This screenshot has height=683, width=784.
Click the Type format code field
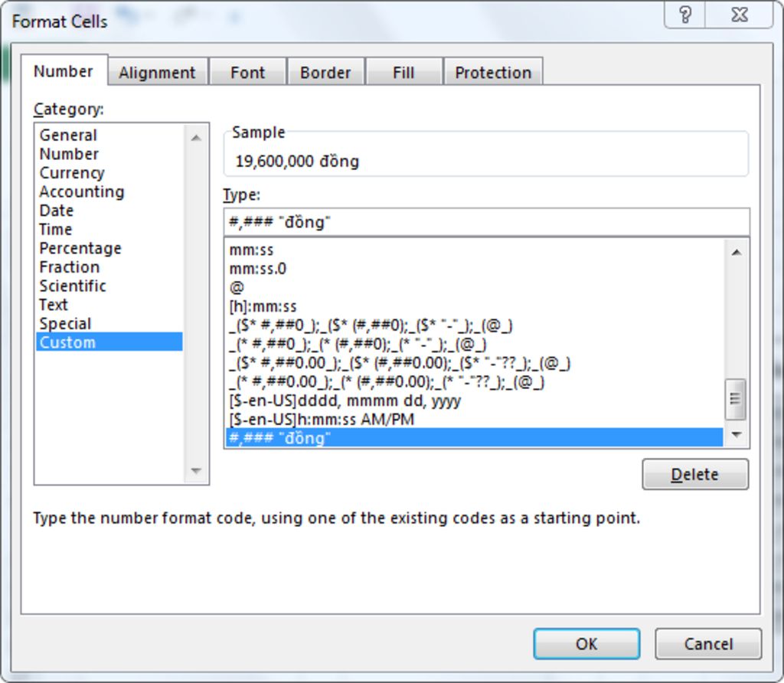[486, 222]
